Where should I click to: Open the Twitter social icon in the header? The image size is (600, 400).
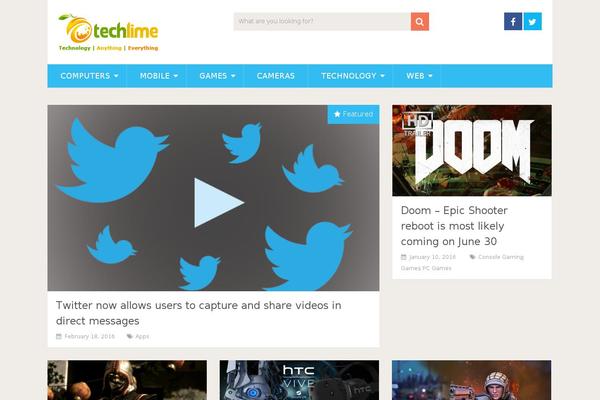[532, 21]
